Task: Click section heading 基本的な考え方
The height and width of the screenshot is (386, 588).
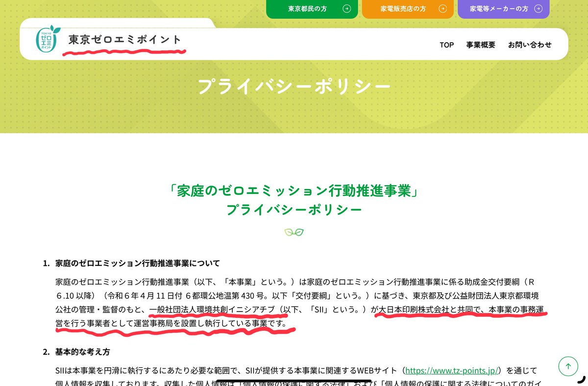Action: (83, 352)
